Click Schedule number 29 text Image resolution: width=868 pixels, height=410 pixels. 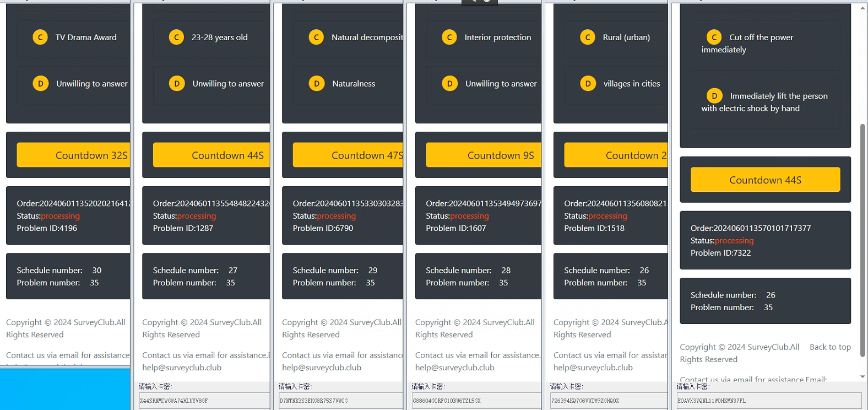(335, 270)
